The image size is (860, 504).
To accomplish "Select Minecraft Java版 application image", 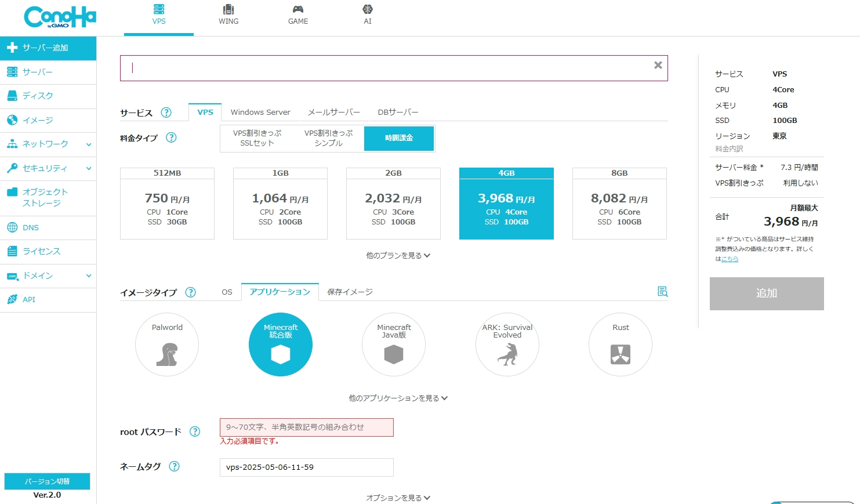I will tap(394, 345).
